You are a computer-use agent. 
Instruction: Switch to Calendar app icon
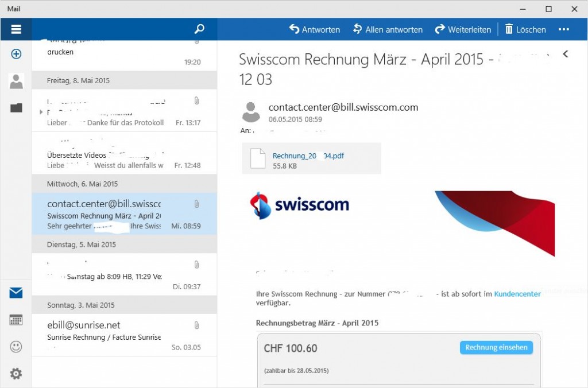[x=16, y=320]
